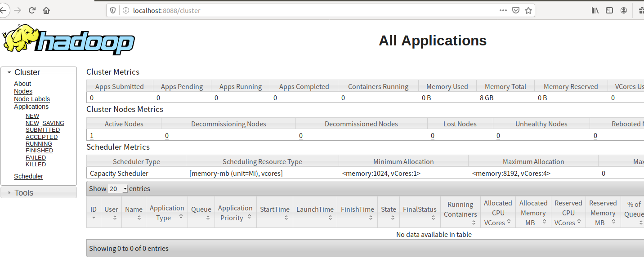644x263 pixels.
Task: Open the Scheduler link in sidebar
Action: 28,176
